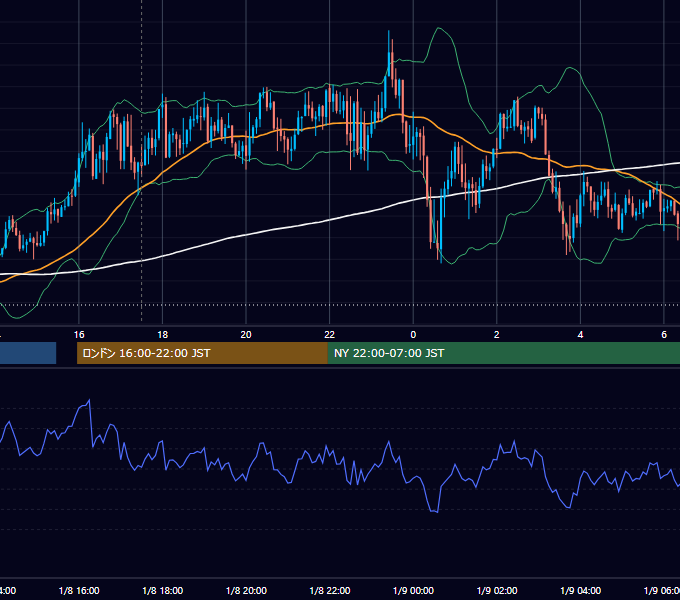
Task: Click the 20 hour label on price chart axis
Action: 246,335
